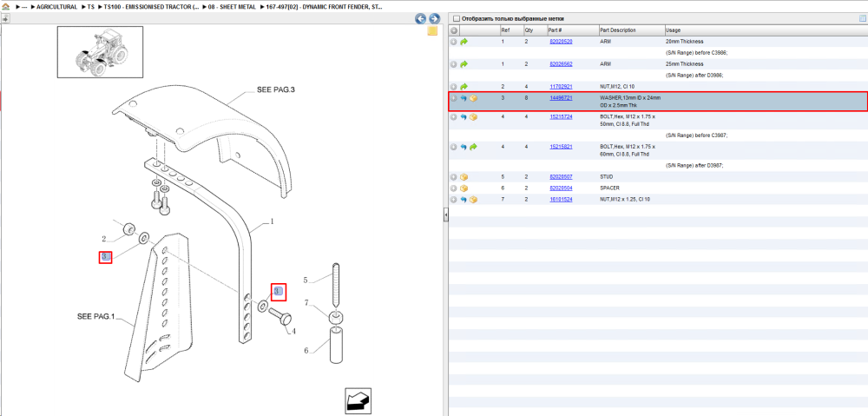This screenshot has height=416, width=868.
Task: Click green arrow for NUT,M12 row 11702921
Action: 464,87
